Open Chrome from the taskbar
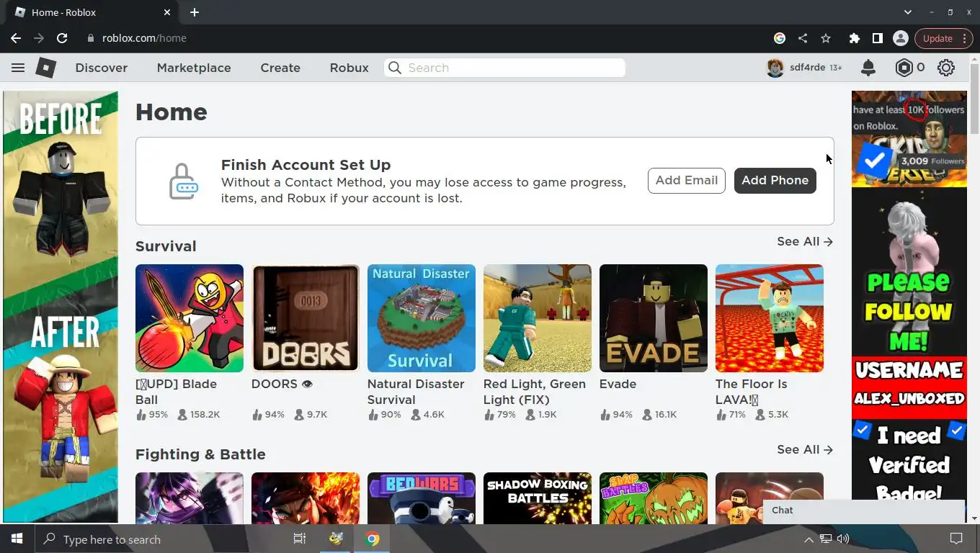Screen dimensions: 980x553 coord(372,539)
